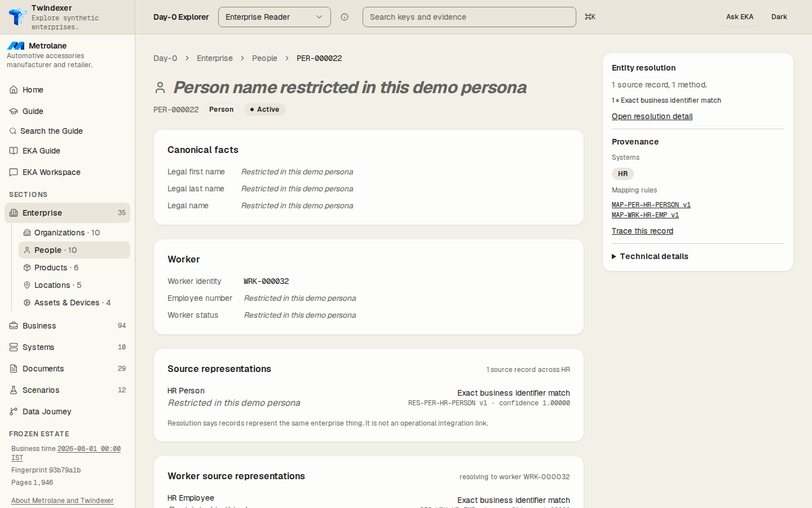Click the Twindexer logo icon
The height and width of the screenshot is (508, 812).
point(17,16)
